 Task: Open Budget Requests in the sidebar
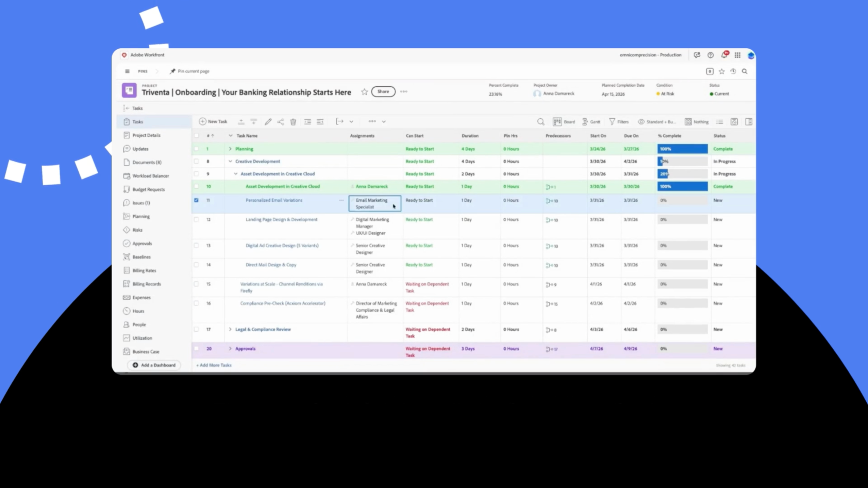point(148,189)
